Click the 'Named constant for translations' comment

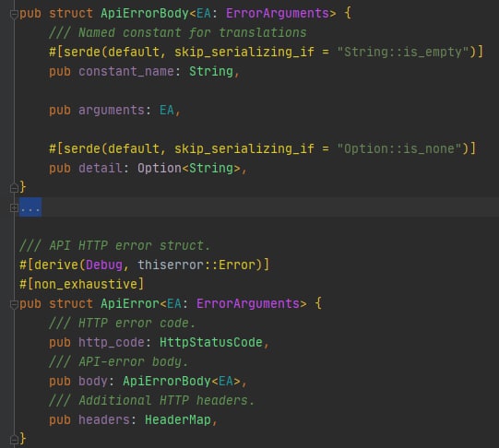coord(178,33)
